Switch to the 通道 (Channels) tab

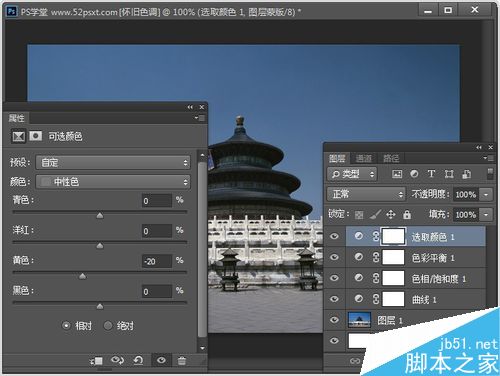pyautogui.click(x=364, y=158)
